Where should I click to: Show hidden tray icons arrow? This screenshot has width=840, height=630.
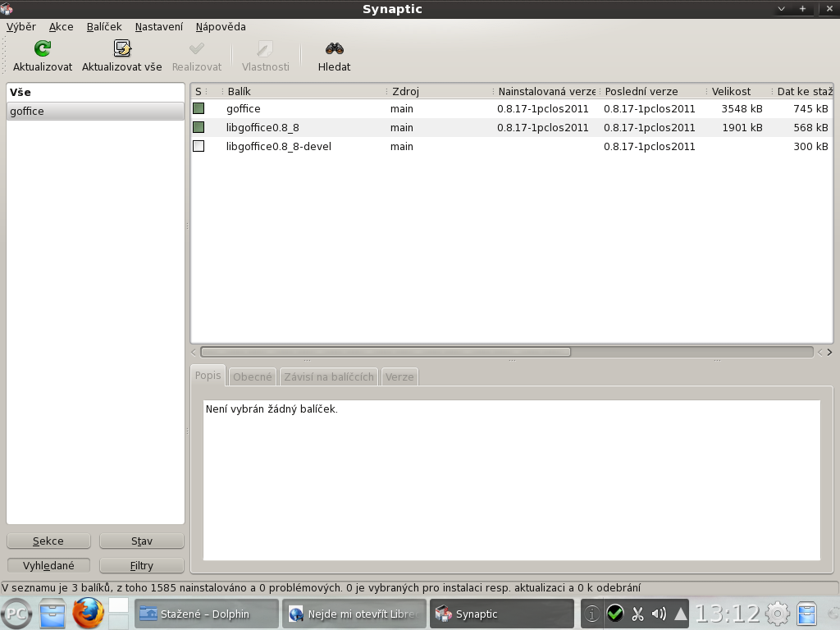pos(680,614)
